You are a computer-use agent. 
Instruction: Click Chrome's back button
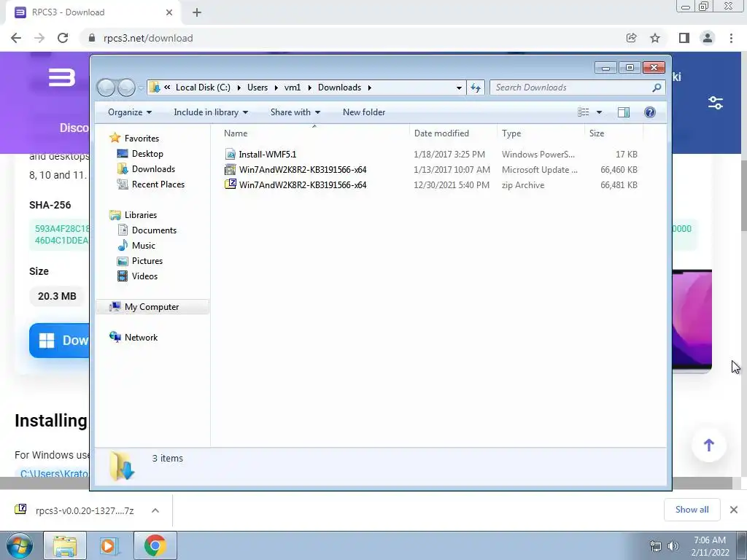point(16,38)
